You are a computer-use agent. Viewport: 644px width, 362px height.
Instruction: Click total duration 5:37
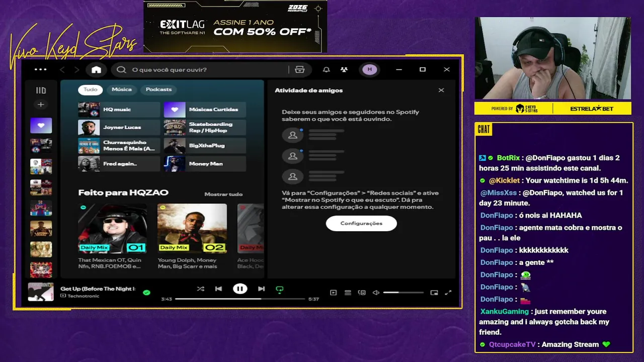pos(313,299)
